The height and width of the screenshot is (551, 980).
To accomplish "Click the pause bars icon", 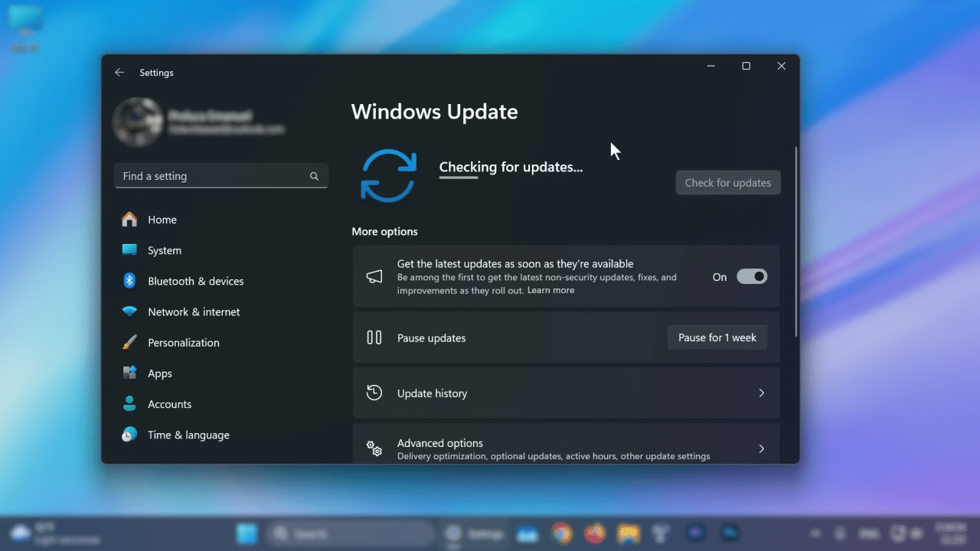I will click(374, 337).
